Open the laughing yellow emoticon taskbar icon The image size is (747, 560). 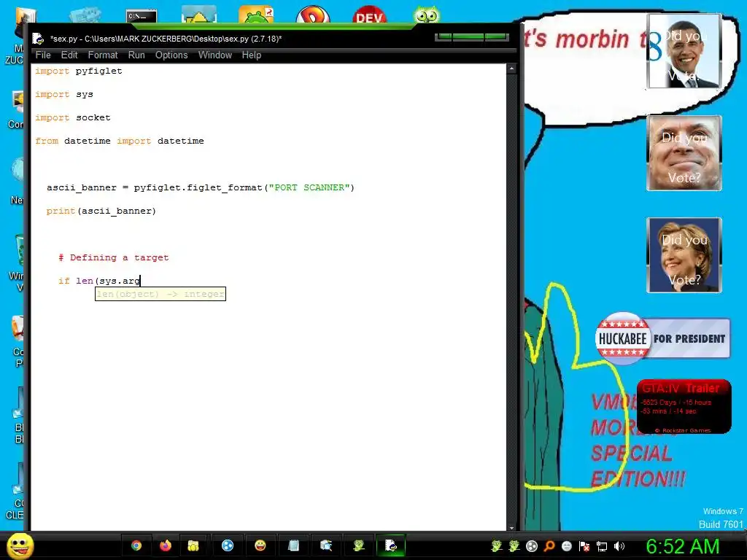point(260,545)
